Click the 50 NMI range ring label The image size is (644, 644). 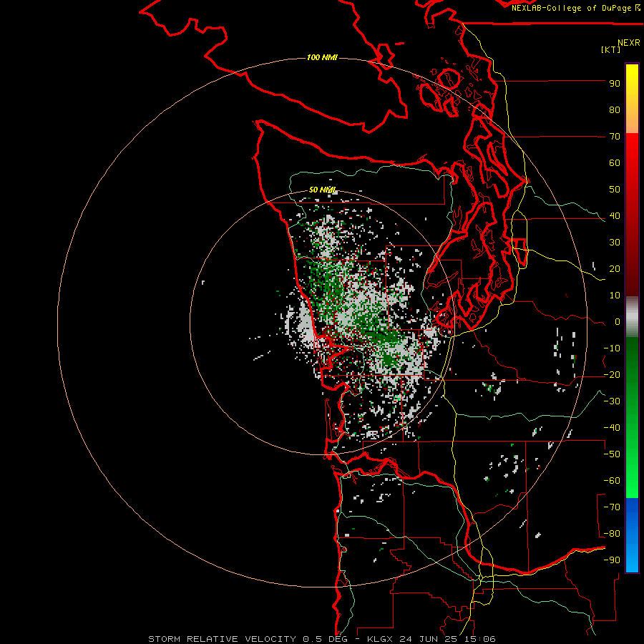pyautogui.click(x=323, y=190)
